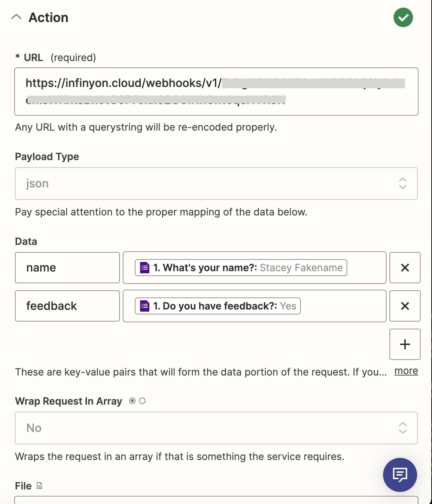The width and height of the screenshot is (432, 504).
Task: Remove the name data row
Action: click(405, 268)
